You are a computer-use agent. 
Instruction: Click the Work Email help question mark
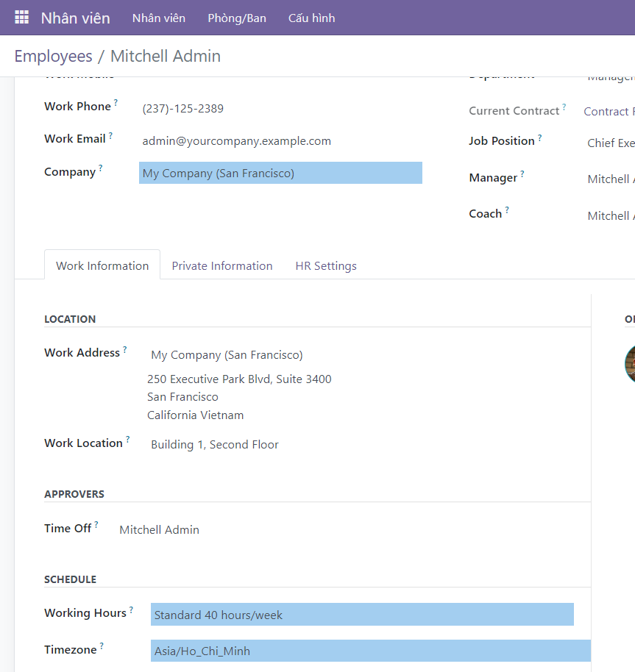tap(110, 135)
